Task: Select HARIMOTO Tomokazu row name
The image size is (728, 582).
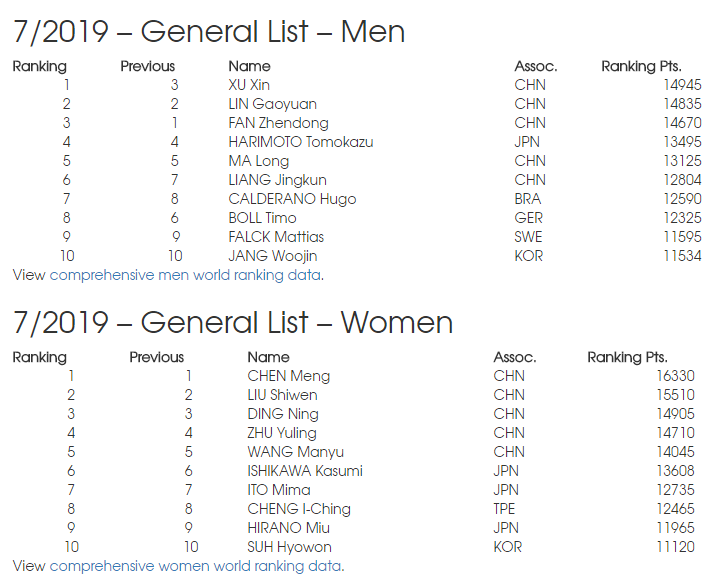Action: tap(301, 142)
